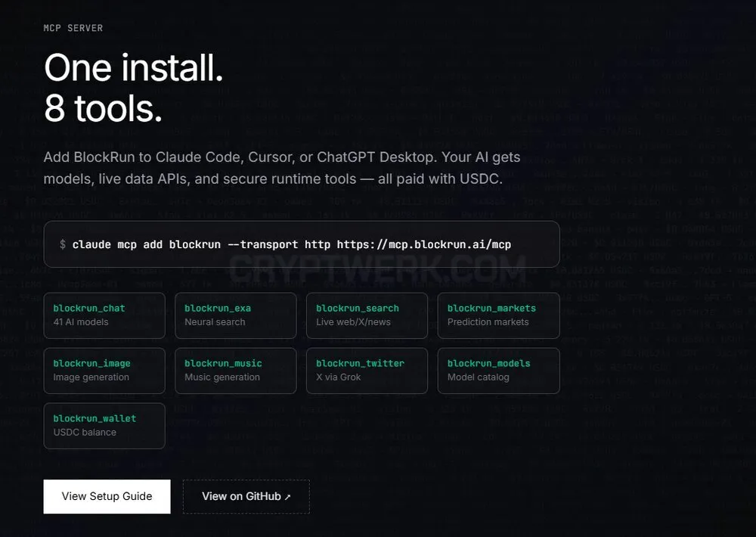Click the '8 tools.' heading line
The image size is (756, 537).
[103, 109]
